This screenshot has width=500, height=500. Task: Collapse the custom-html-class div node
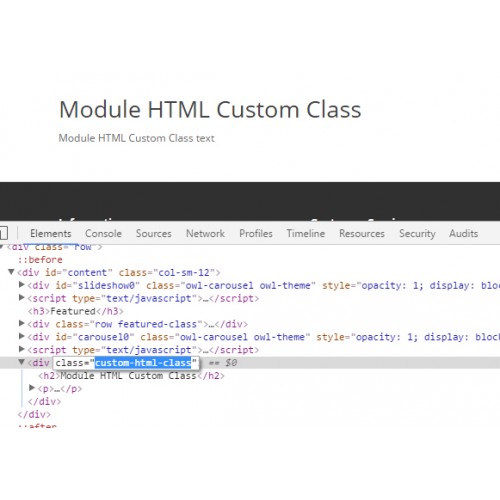[22, 362]
